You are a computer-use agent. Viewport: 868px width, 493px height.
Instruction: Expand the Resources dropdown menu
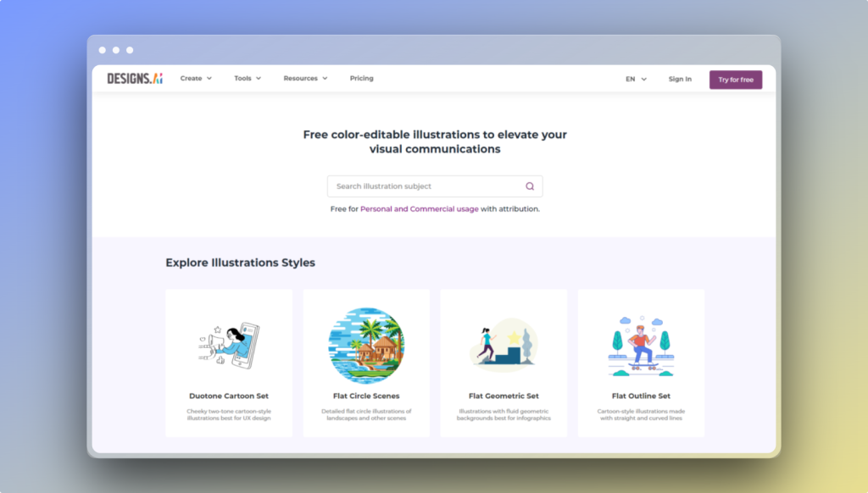[x=305, y=79]
